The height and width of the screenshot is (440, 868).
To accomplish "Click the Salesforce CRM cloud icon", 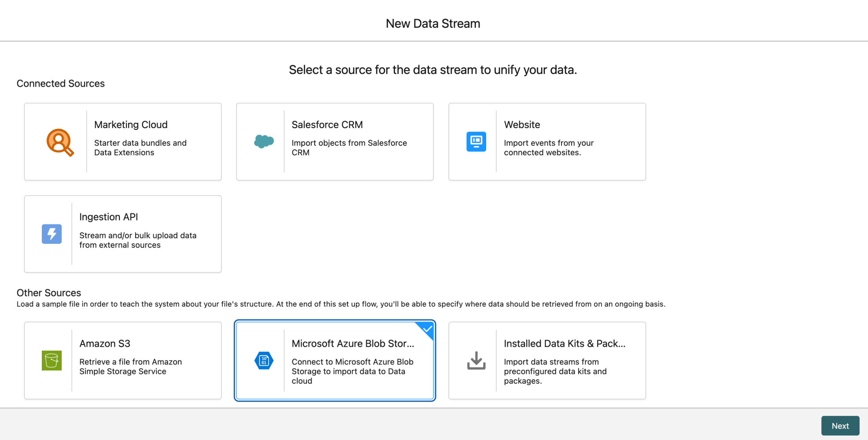I will pyautogui.click(x=264, y=141).
